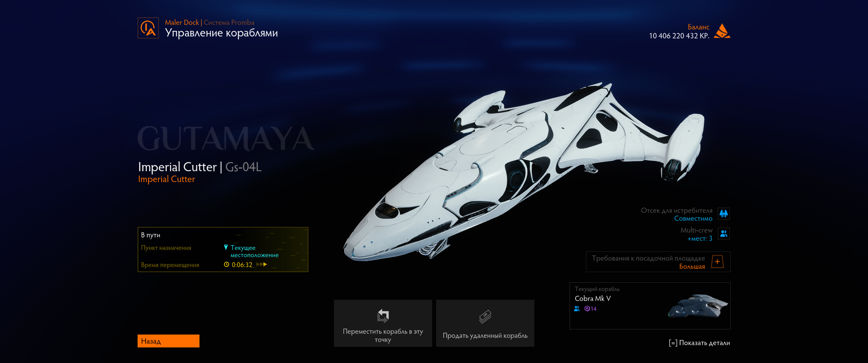This screenshot has height=363, width=868.
Task: Click the orange balance credits emblem
Action: pyautogui.click(x=722, y=31)
